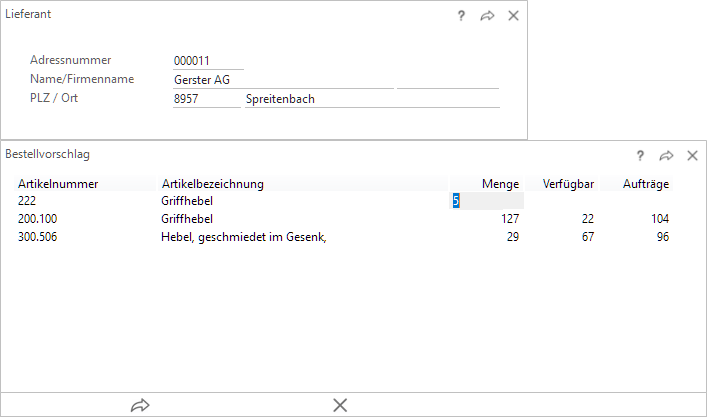Click the help icon in Lieferant panel
Viewport: 707px width, 417px height.
461,16
